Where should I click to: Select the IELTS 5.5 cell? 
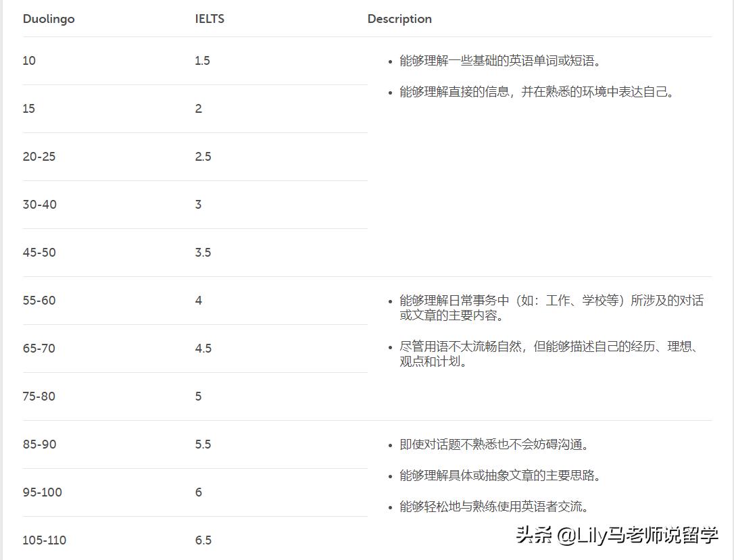click(x=203, y=444)
